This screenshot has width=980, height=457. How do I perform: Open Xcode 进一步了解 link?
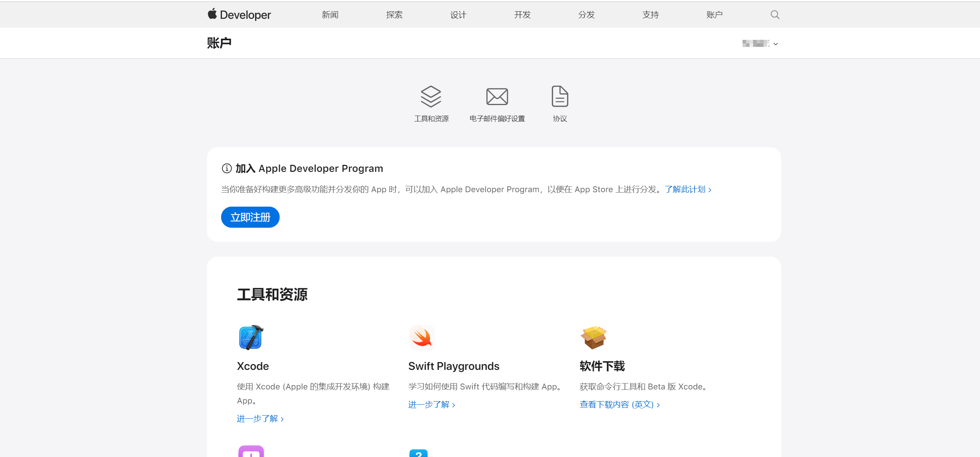tap(260, 419)
